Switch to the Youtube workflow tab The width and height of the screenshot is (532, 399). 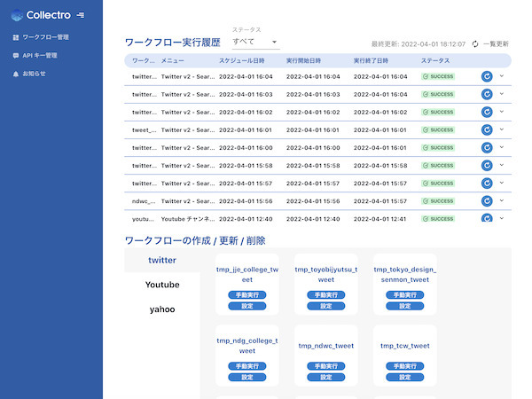162,285
